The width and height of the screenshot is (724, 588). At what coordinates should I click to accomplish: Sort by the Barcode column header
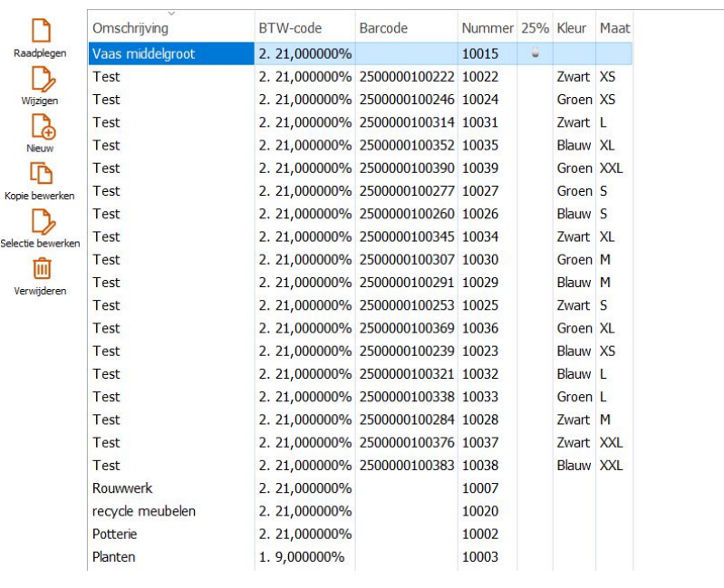coord(383,28)
